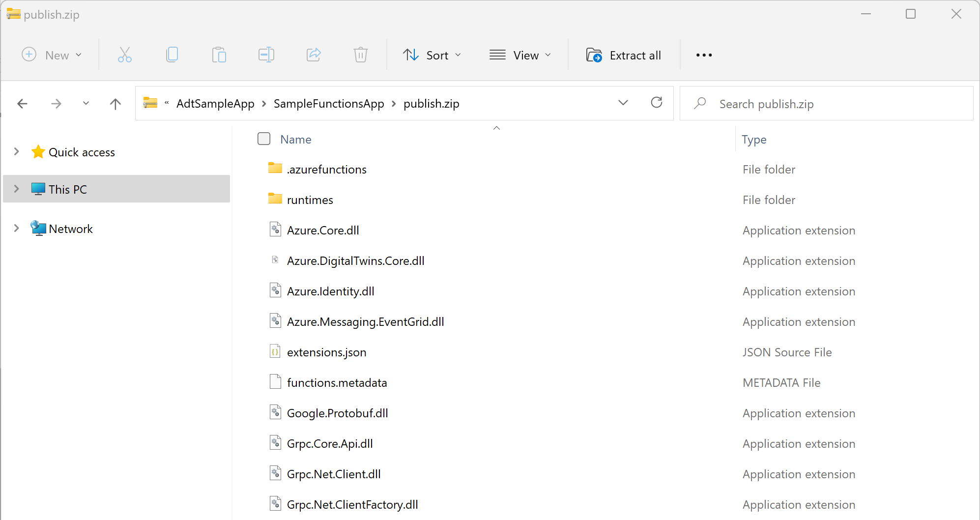Open the View dropdown menu
This screenshot has width=980, height=520.
click(x=520, y=55)
